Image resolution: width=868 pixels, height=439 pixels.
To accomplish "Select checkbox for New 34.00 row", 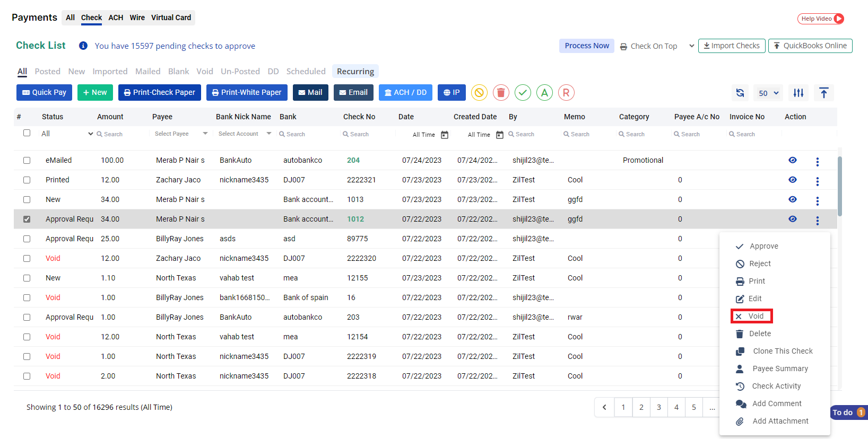I will pyautogui.click(x=27, y=199).
